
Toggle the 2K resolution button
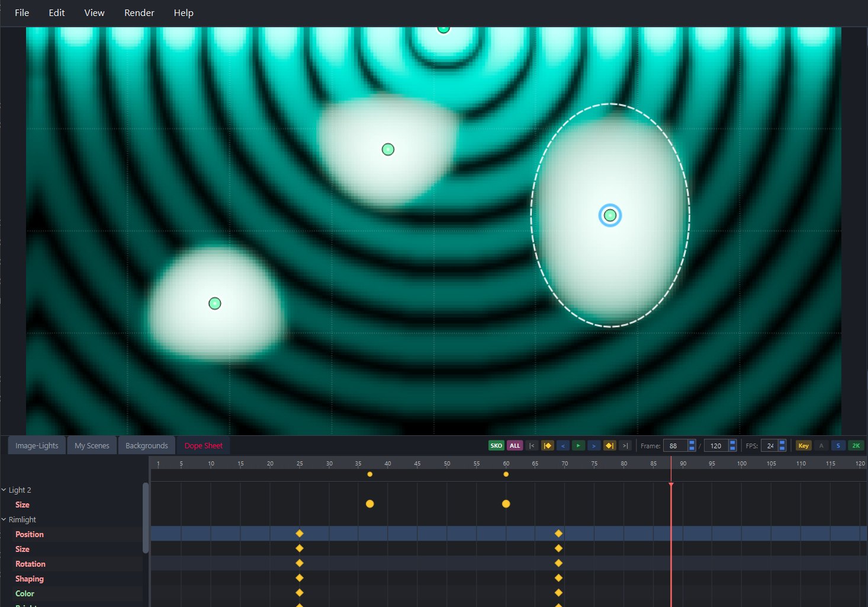(x=856, y=445)
